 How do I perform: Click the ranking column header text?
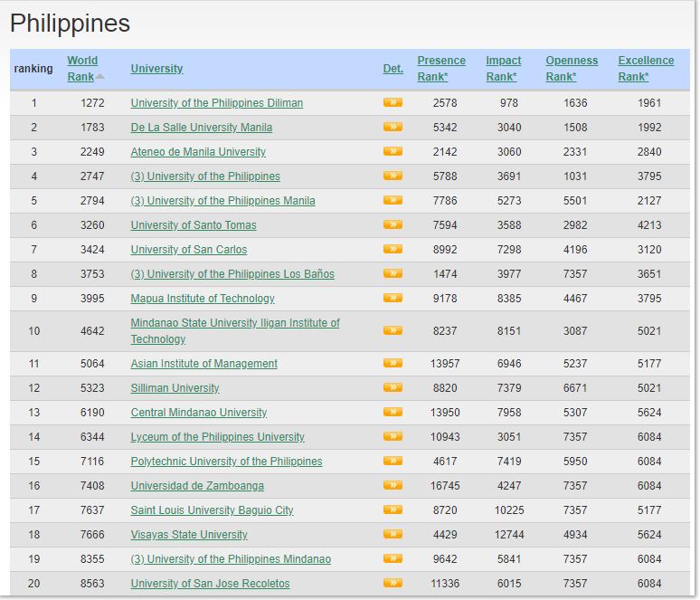pyautogui.click(x=33, y=69)
